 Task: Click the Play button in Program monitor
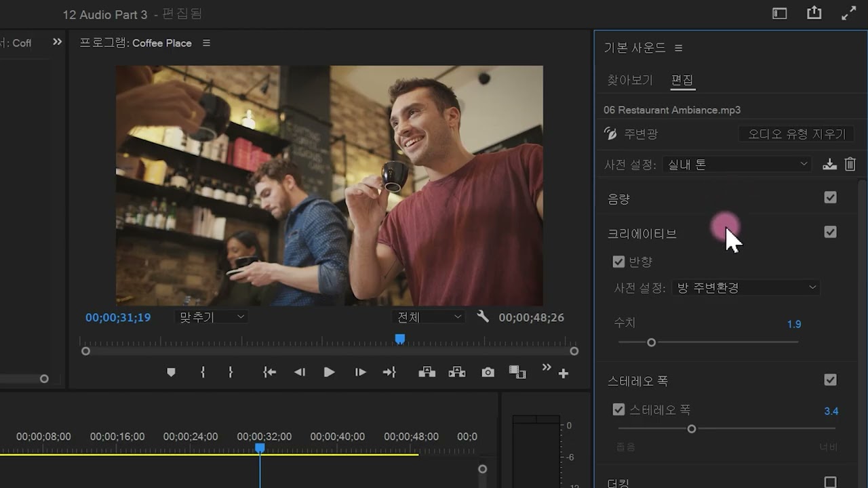[329, 372]
